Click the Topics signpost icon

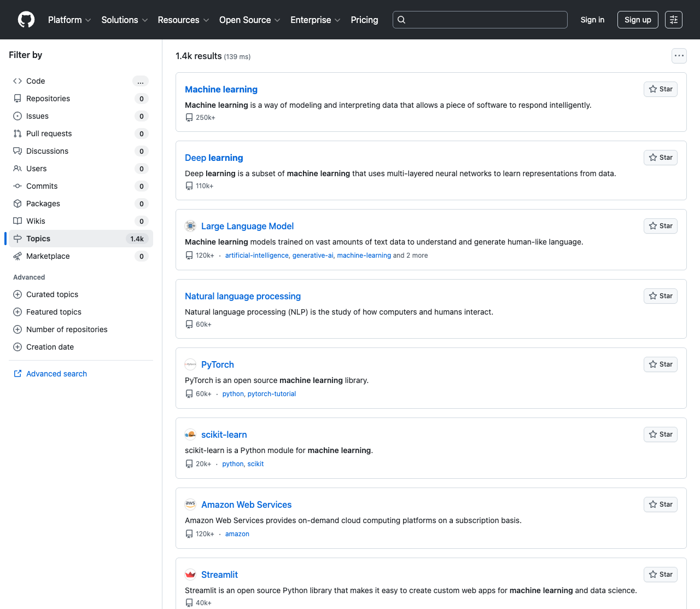17,239
